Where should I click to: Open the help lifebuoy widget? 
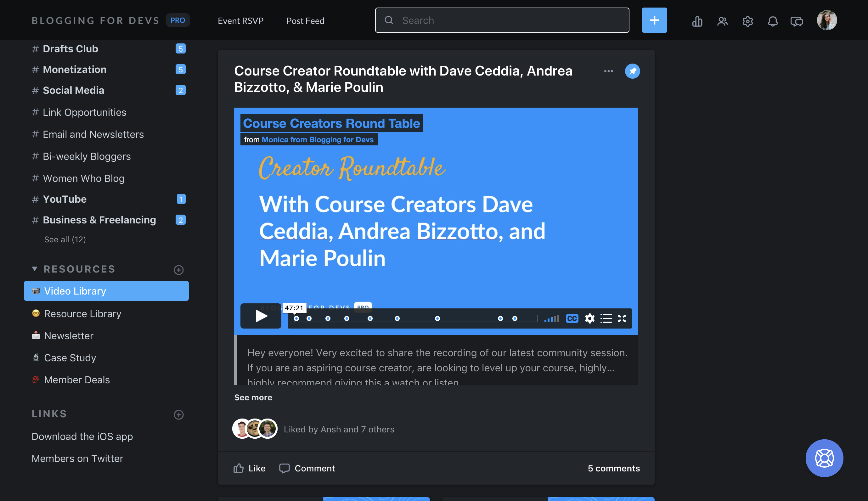point(824,458)
